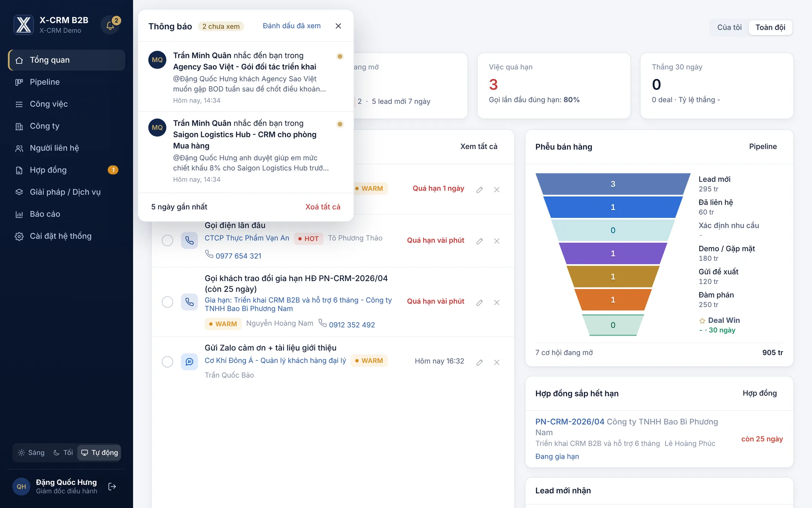Click the Lead mới funnel segment

click(613, 184)
